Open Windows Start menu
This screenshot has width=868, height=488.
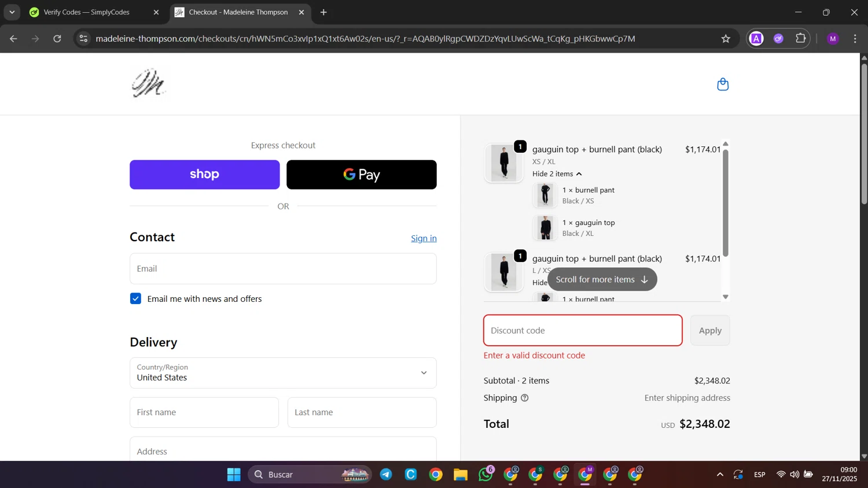pos(234,475)
